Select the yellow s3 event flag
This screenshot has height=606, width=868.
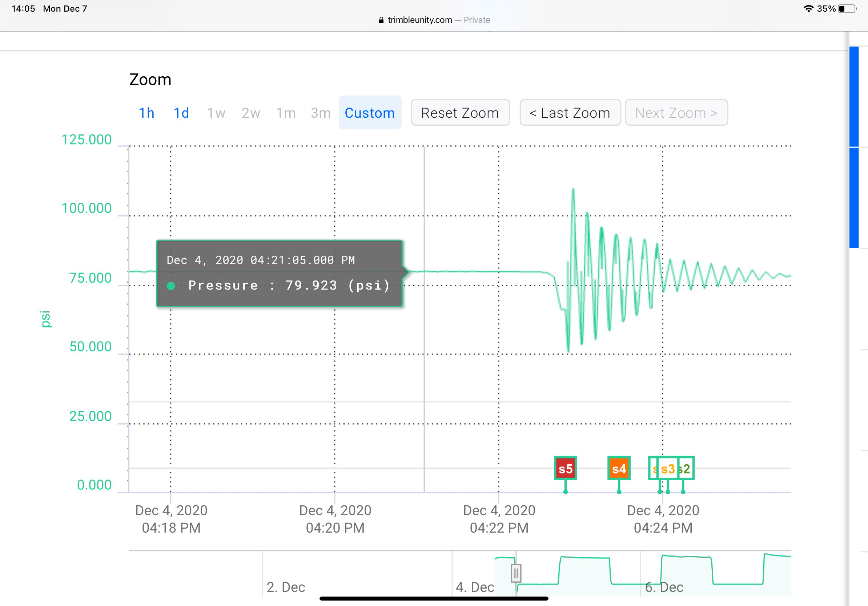[668, 468]
